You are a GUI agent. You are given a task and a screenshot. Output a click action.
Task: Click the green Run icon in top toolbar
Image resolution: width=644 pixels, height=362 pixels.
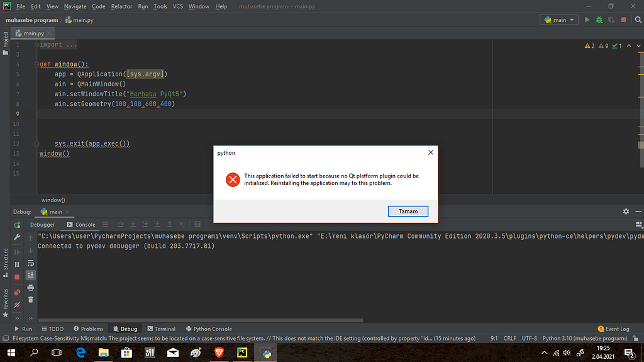pyautogui.click(x=587, y=20)
